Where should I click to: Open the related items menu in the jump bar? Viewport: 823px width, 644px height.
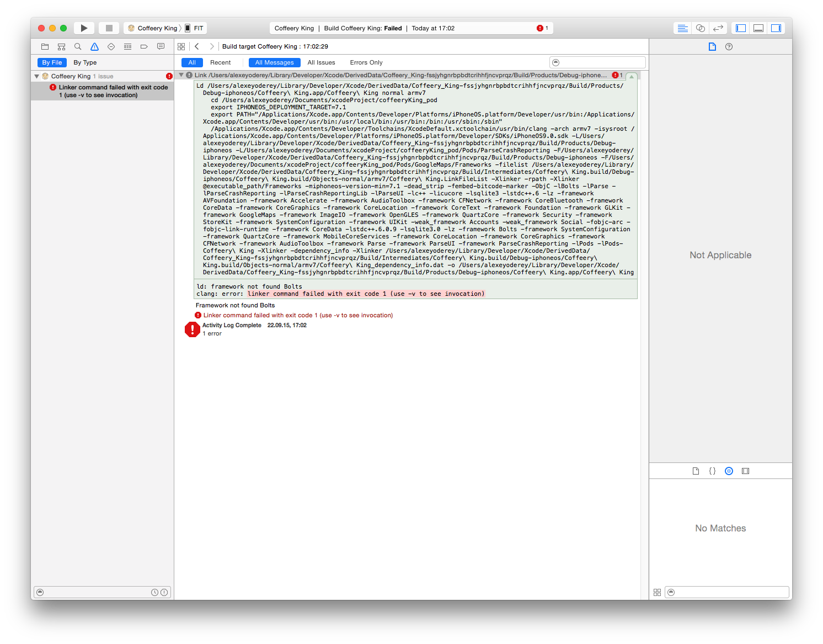click(x=181, y=47)
